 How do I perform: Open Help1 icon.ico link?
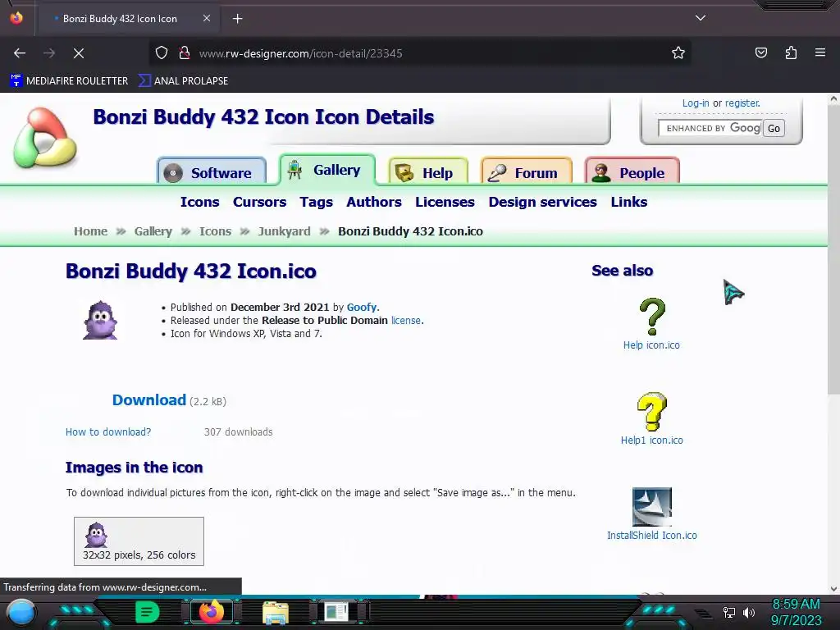point(652,441)
